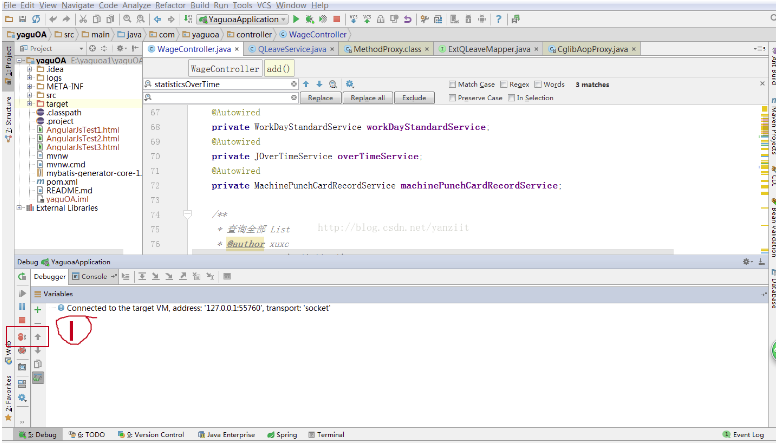
Task: Expand the .idea folder node
Action: tap(30, 69)
